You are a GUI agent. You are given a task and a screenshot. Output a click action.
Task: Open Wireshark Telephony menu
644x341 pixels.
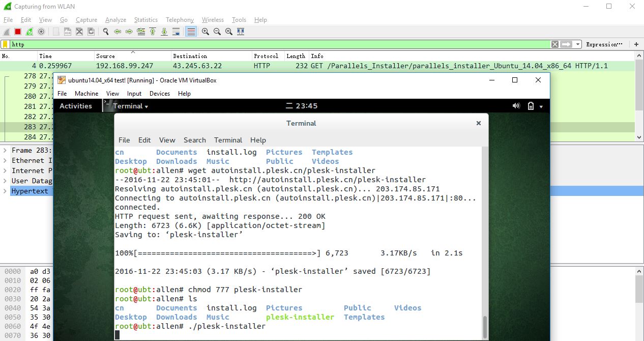(x=180, y=20)
